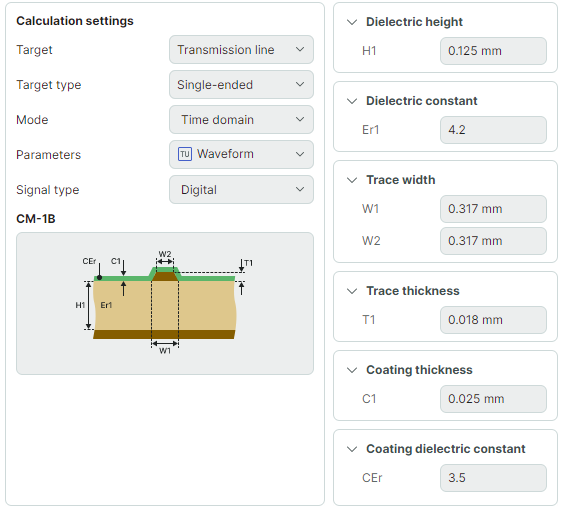Image resolution: width=562 pixels, height=506 pixels.
Task: Click the W1 label in Trace width
Action: (x=371, y=209)
